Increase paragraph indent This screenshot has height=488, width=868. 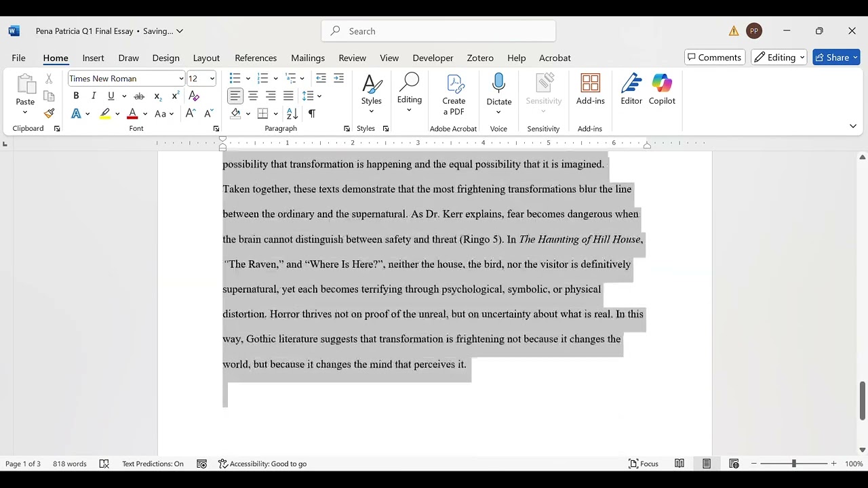(338, 79)
